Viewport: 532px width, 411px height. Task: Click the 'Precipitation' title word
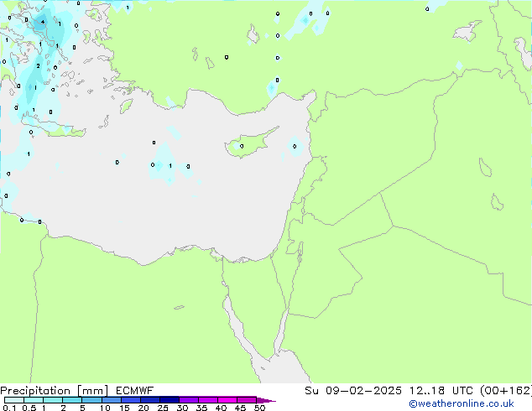click(x=35, y=391)
